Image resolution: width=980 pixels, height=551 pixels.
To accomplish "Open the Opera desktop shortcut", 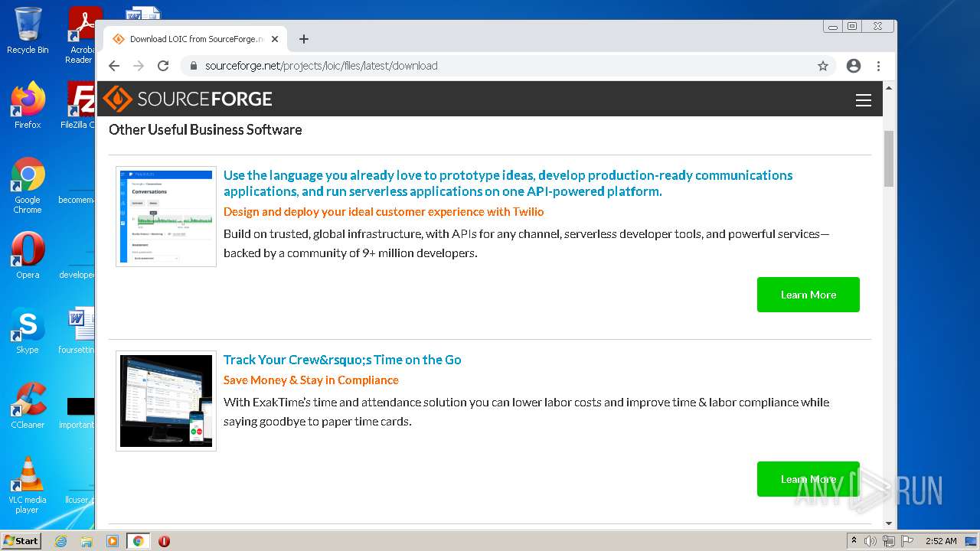I will tap(28, 256).
